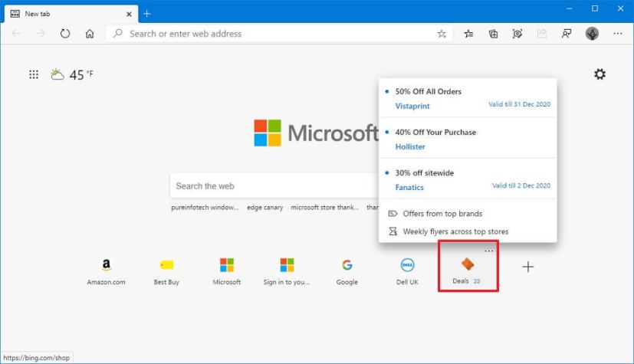Open the app launcher grid icon
This screenshot has width=634, height=364.
click(34, 74)
